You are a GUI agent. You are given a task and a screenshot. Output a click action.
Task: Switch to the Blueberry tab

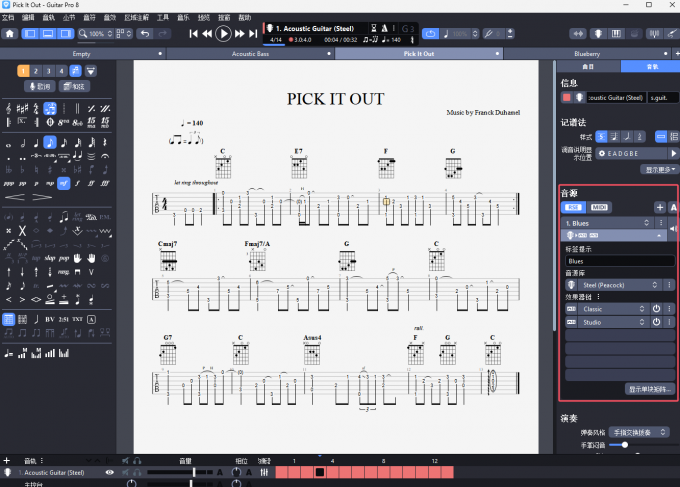pos(587,54)
